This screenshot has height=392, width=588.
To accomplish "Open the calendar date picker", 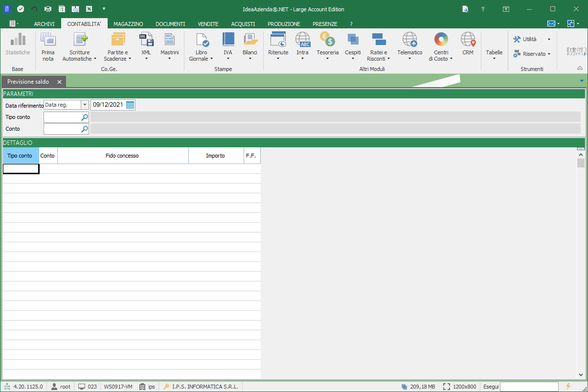I will click(x=130, y=105).
